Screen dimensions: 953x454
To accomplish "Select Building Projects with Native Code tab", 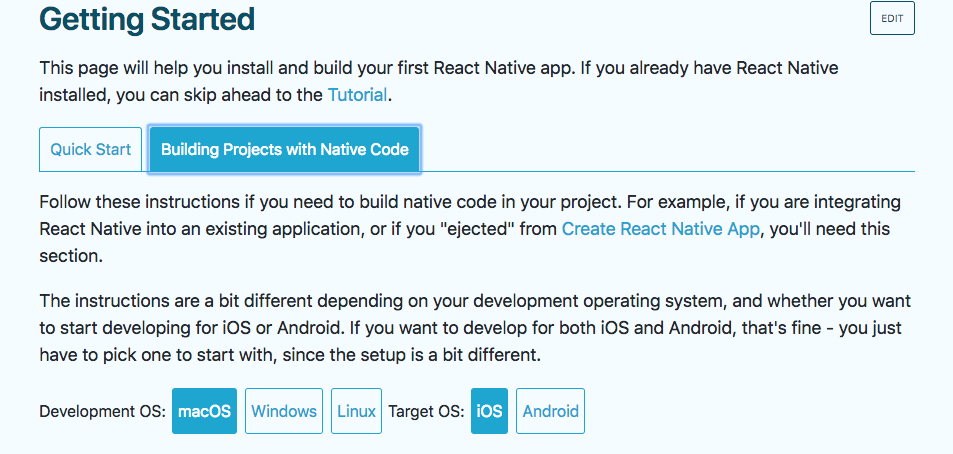I will click(x=284, y=150).
